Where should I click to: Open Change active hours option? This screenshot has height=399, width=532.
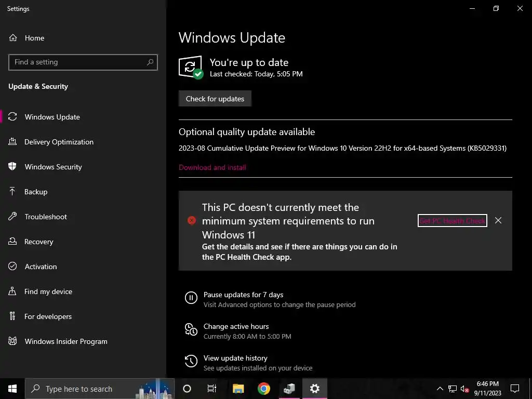tap(236, 326)
